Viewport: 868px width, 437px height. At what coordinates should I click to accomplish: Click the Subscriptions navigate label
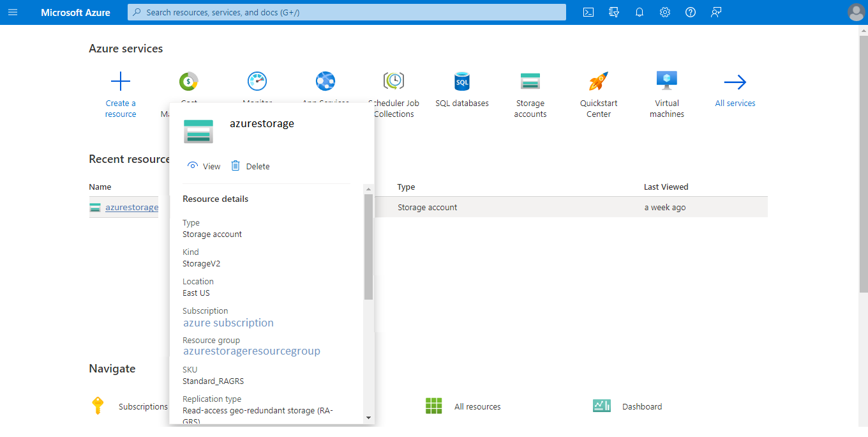pyautogui.click(x=143, y=406)
